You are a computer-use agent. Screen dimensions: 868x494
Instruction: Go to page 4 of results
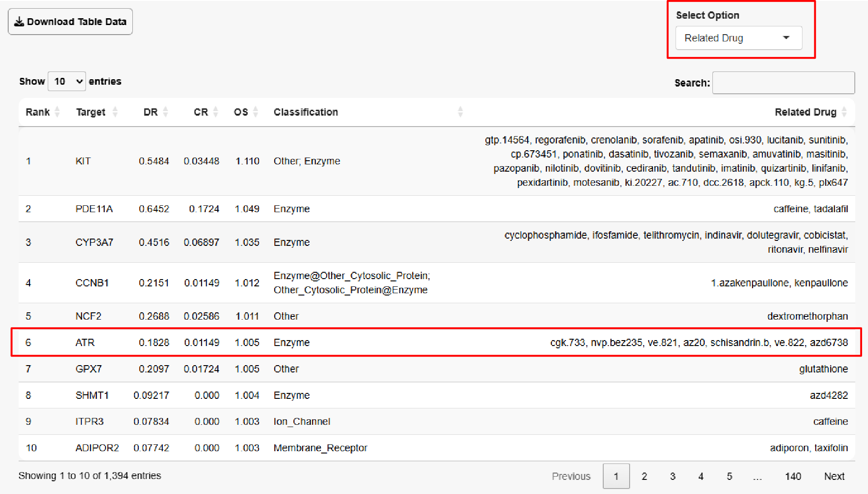click(x=701, y=476)
